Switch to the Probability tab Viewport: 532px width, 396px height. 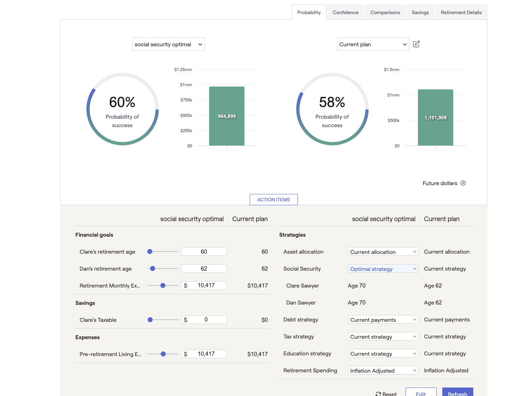309,12
